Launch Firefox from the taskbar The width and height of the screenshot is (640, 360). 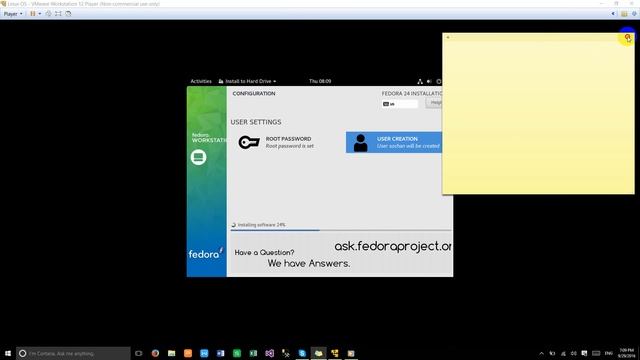pos(155,353)
